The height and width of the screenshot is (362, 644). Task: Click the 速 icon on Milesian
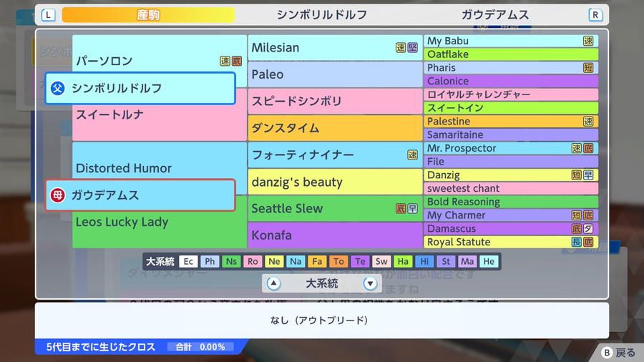pos(401,48)
